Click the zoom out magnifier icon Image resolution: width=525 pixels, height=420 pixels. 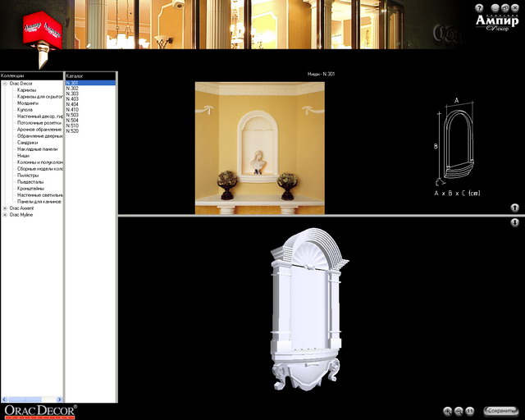[459, 410]
